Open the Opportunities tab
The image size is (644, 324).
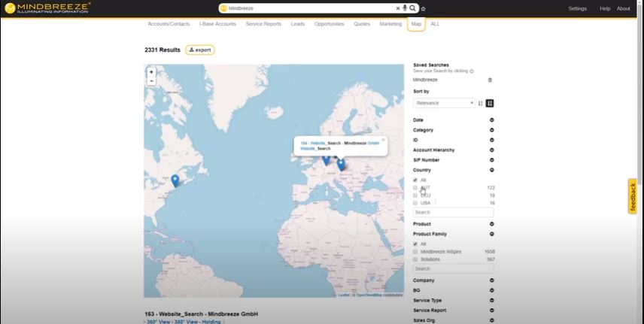point(329,24)
